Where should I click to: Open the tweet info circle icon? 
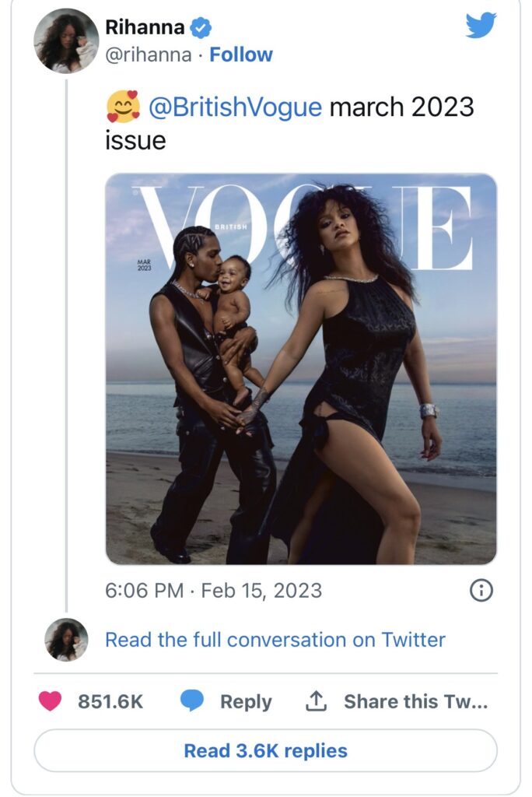(x=481, y=591)
